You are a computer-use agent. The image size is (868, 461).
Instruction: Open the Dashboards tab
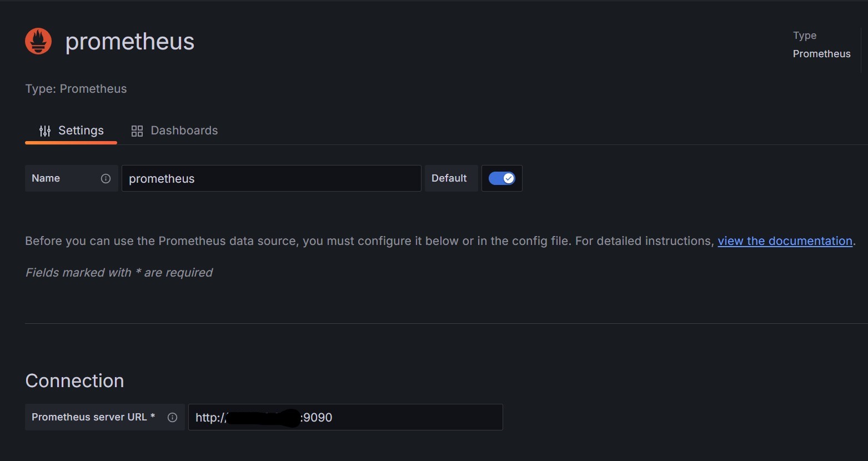[x=174, y=131]
